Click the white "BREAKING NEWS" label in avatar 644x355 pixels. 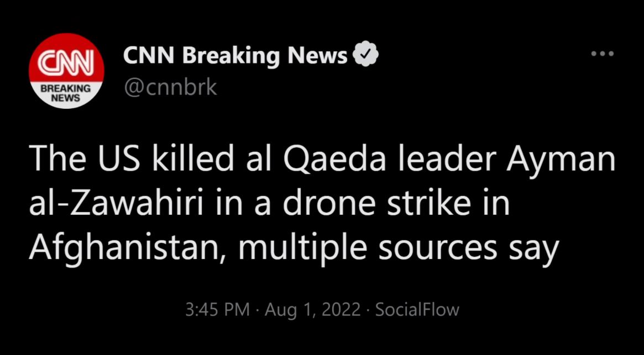point(66,93)
